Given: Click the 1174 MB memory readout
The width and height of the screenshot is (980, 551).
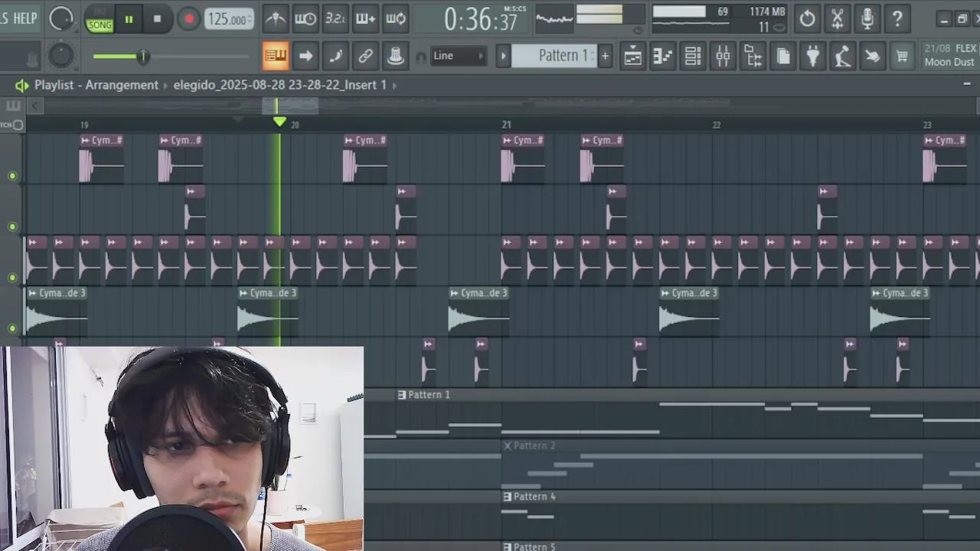Looking at the screenshot, I should coord(767,11).
